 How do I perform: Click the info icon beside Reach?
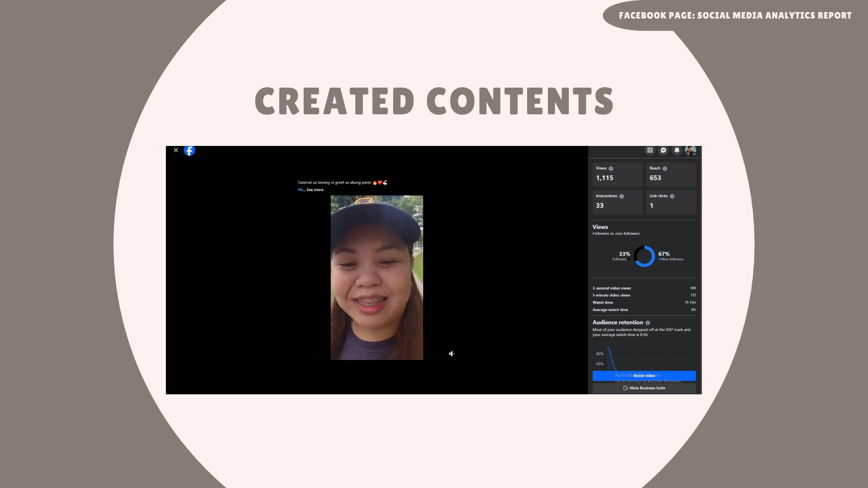[x=665, y=169]
